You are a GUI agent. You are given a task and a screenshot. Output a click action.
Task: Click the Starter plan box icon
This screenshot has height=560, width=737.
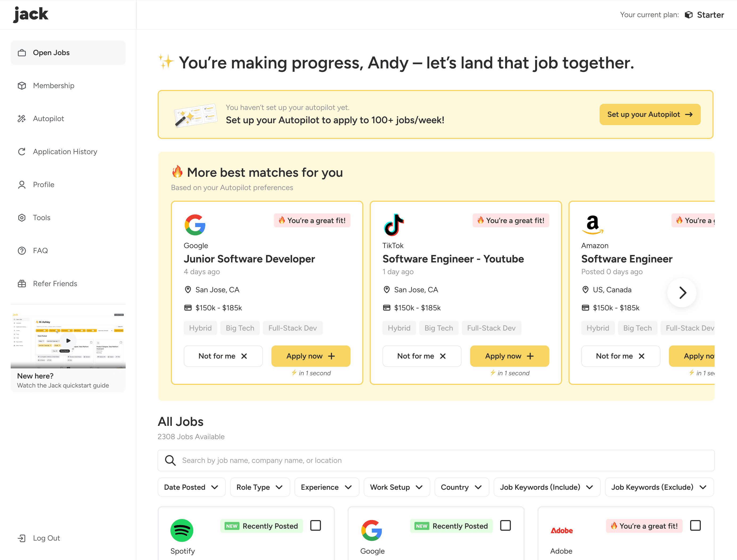tap(689, 15)
